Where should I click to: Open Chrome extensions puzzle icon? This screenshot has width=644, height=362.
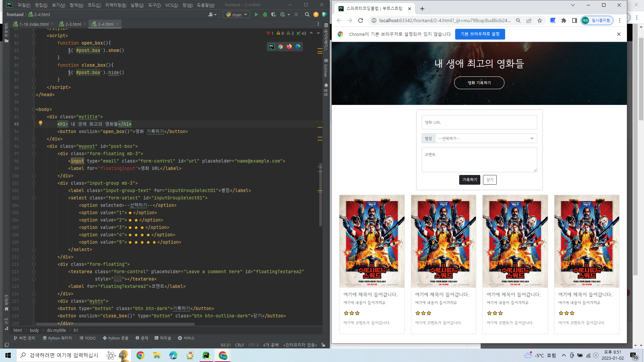pyautogui.click(x=564, y=20)
